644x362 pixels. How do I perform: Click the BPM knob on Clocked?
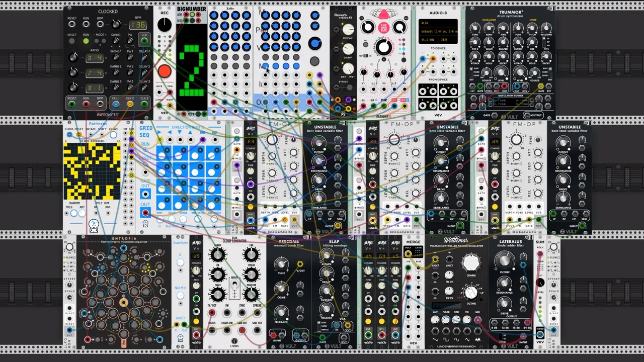pyautogui.click(x=116, y=24)
